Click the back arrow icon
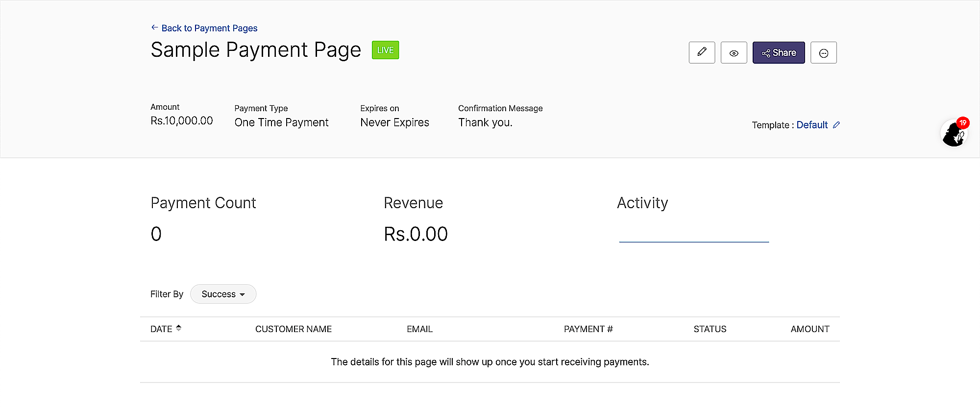 pyautogui.click(x=154, y=27)
